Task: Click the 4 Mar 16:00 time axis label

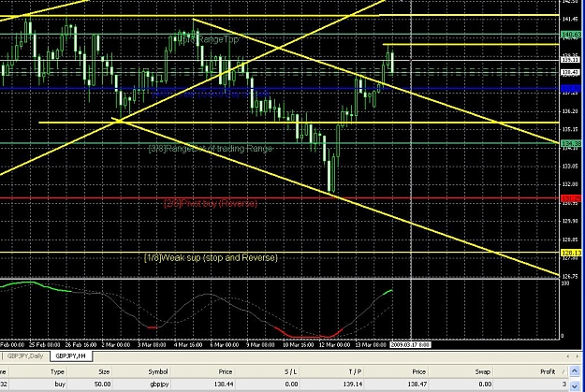Action: (x=188, y=345)
